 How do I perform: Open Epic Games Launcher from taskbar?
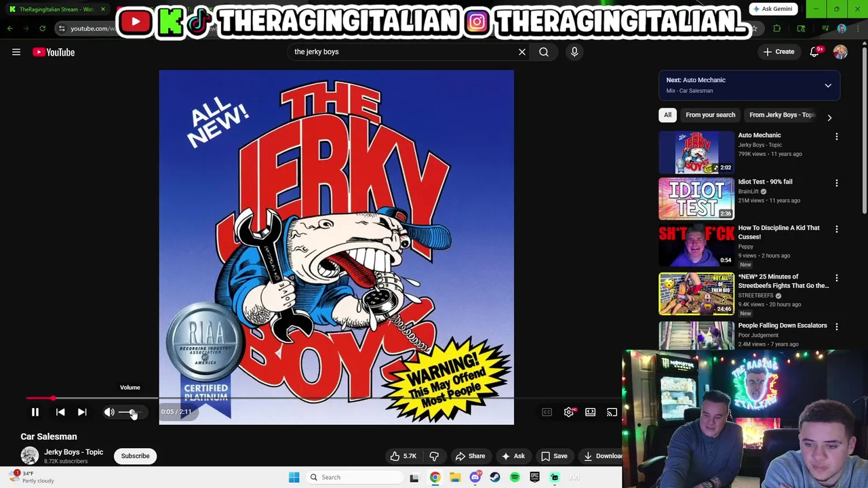534,477
